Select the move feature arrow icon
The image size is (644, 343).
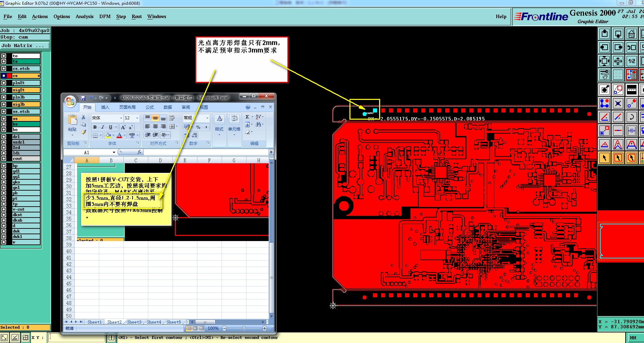click(x=604, y=90)
